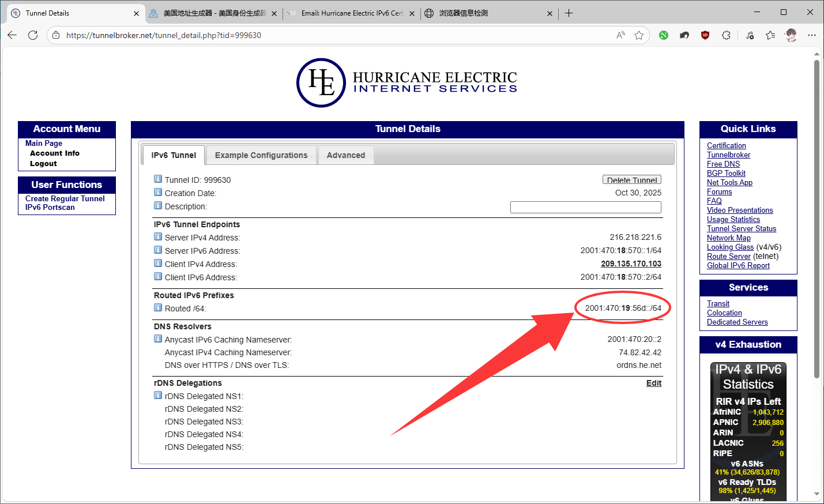Screen dimensions: 824x504
Task: Click info icon next to Routed /64
Action: point(158,308)
